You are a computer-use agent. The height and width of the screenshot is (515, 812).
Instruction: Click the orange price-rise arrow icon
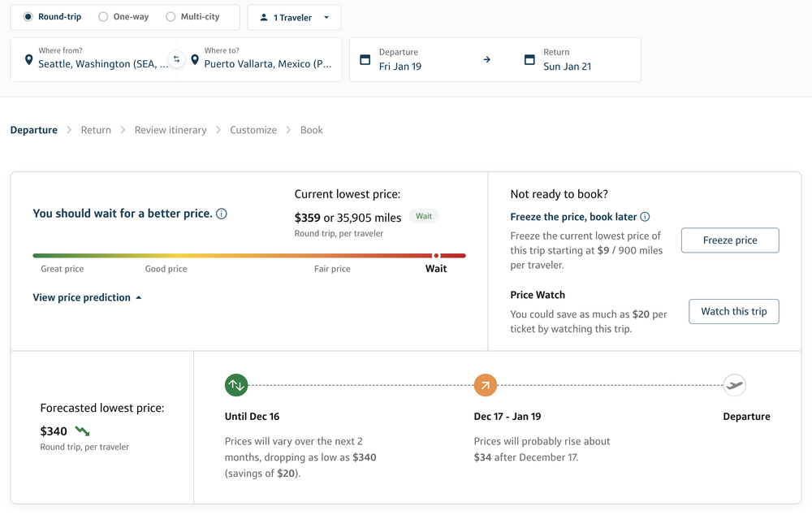click(486, 385)
